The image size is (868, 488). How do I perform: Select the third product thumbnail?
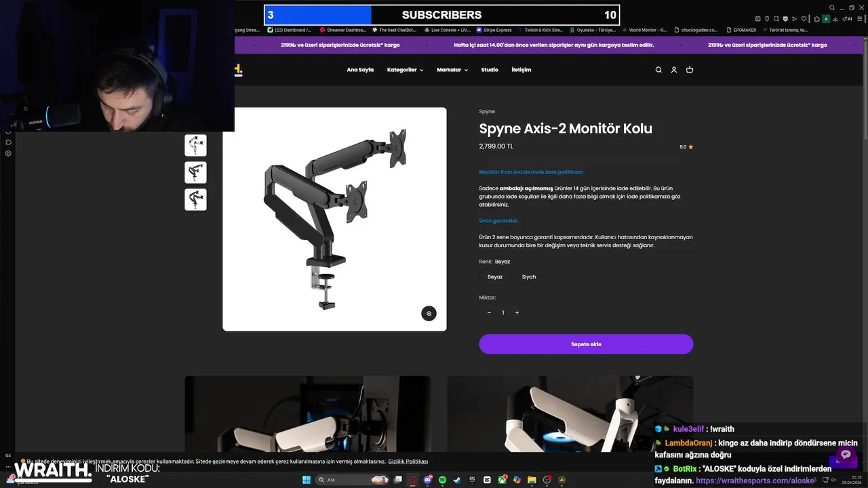point(195,199)
